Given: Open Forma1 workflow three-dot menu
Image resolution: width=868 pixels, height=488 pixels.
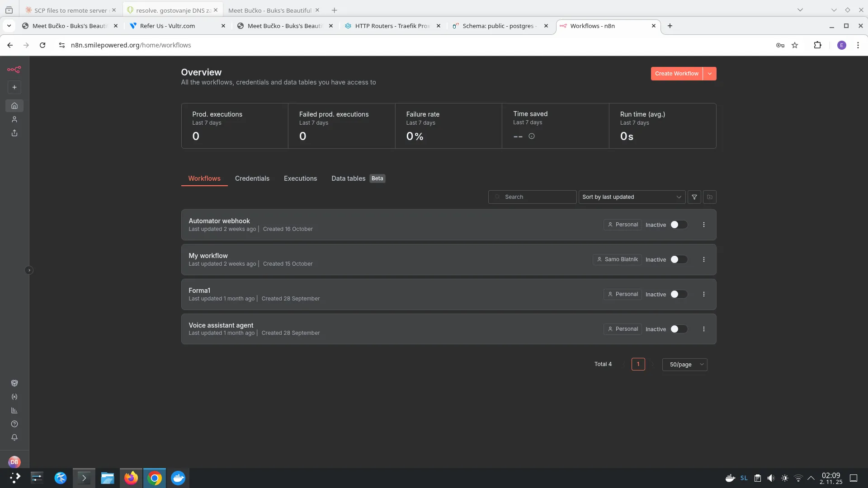Looking at the screenshot, I should (704, 294).
